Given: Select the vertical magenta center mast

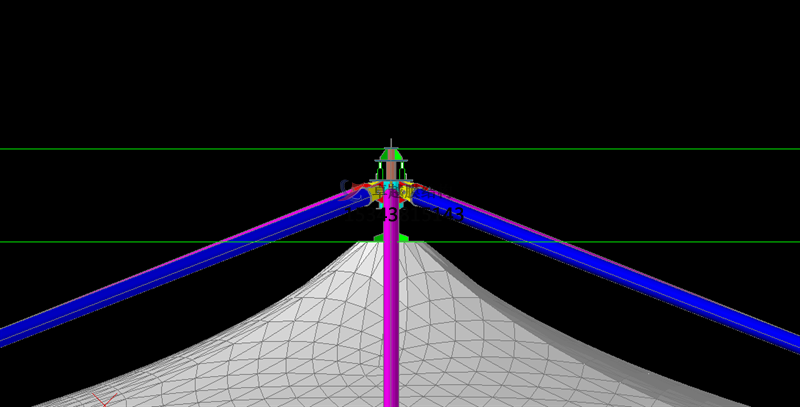Looking at the screenshot, I should [x=391, y=320].
